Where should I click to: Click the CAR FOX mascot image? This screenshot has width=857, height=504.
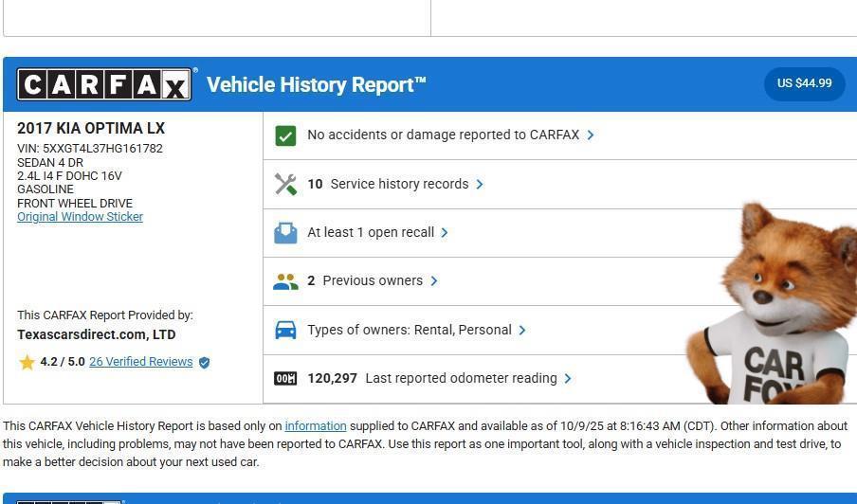777,303
